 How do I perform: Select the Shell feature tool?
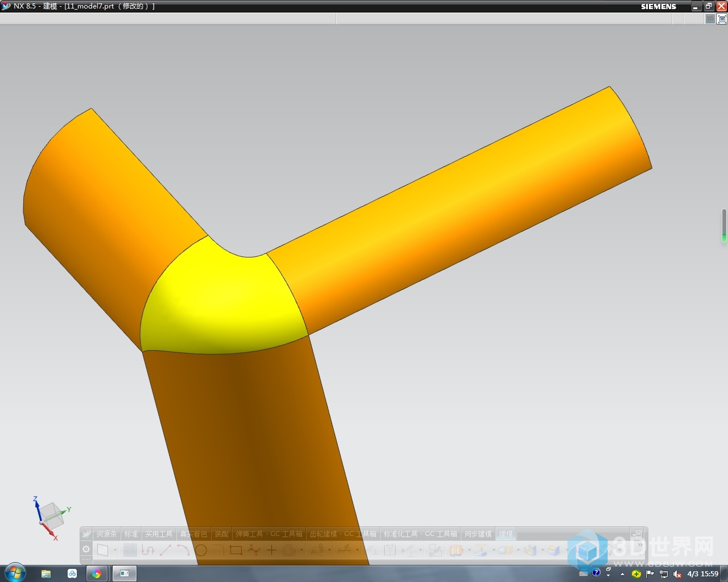[x=530, y=550]
